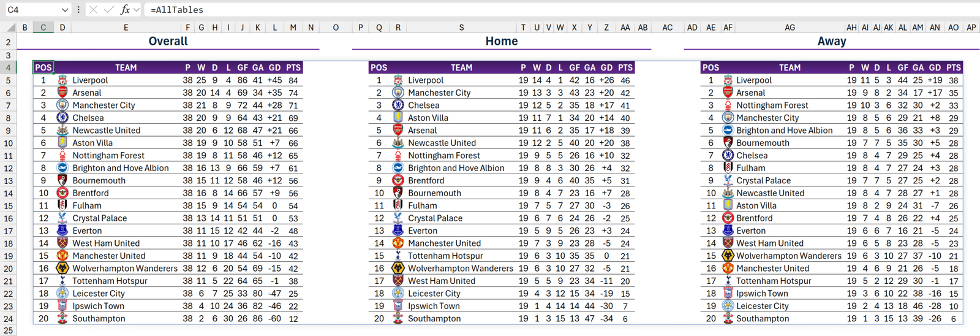Image resolution: width=980 pixels, height=336 pixels.
Task: Click the Name Box showing C4
Action: pyautogui.click(x=31, y=10)
